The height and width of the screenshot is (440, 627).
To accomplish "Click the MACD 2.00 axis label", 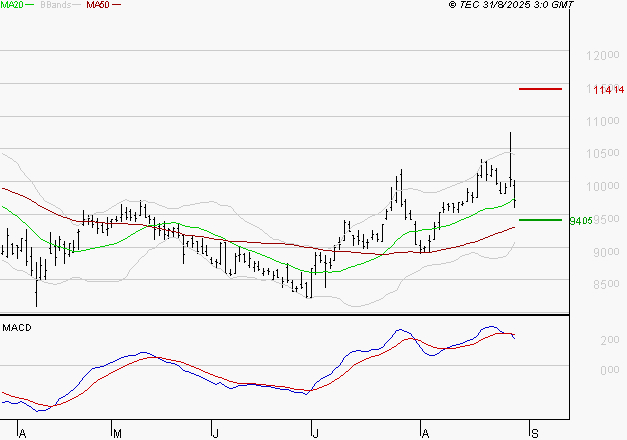I will coord(610,340).
